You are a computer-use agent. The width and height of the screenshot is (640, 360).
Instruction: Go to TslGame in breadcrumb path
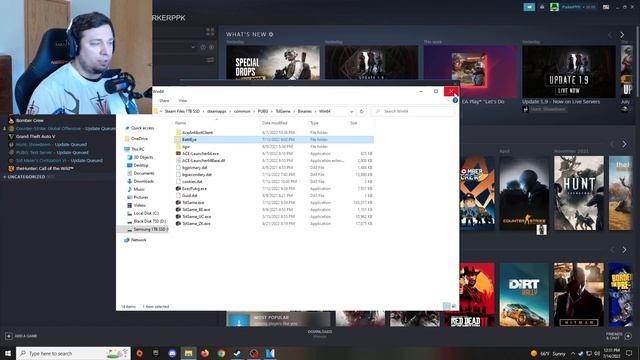click(283, 111)
